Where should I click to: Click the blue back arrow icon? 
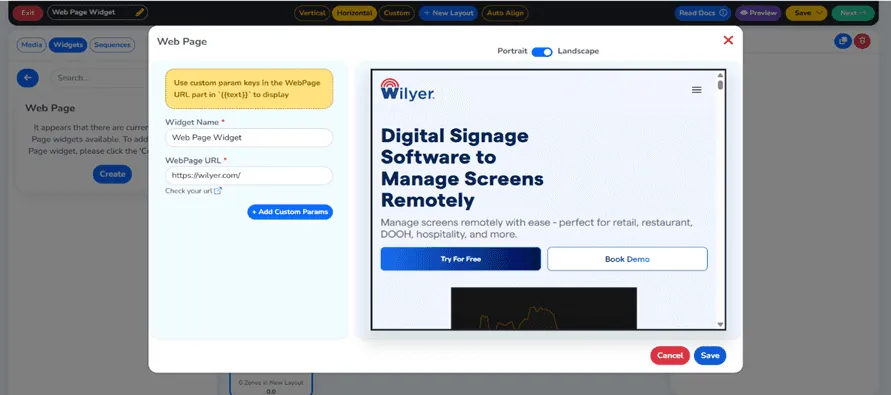click(x=28, y=78)
